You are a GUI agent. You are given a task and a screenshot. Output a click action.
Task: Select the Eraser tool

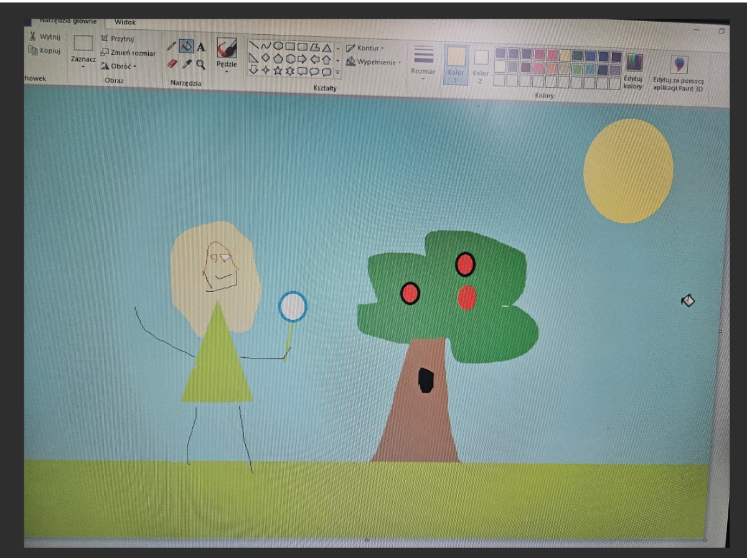(x=172, y=64)
